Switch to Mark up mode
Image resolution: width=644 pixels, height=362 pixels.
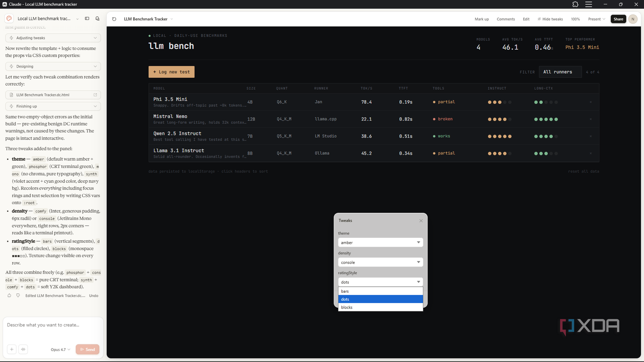tap(482, 19)
